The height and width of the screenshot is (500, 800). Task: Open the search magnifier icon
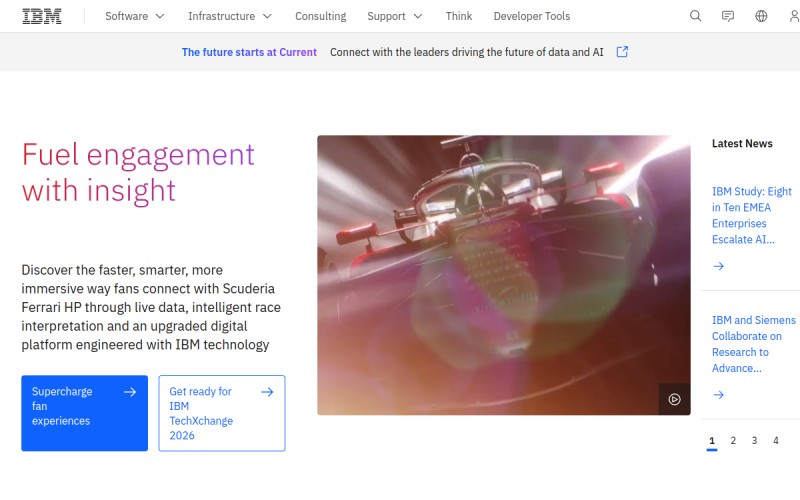point(695,16)
